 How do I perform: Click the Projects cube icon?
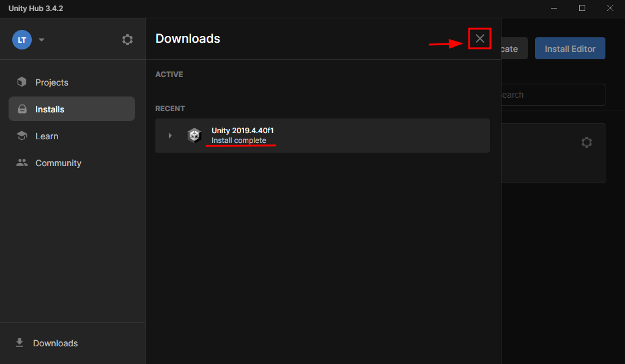coord(22,82)
